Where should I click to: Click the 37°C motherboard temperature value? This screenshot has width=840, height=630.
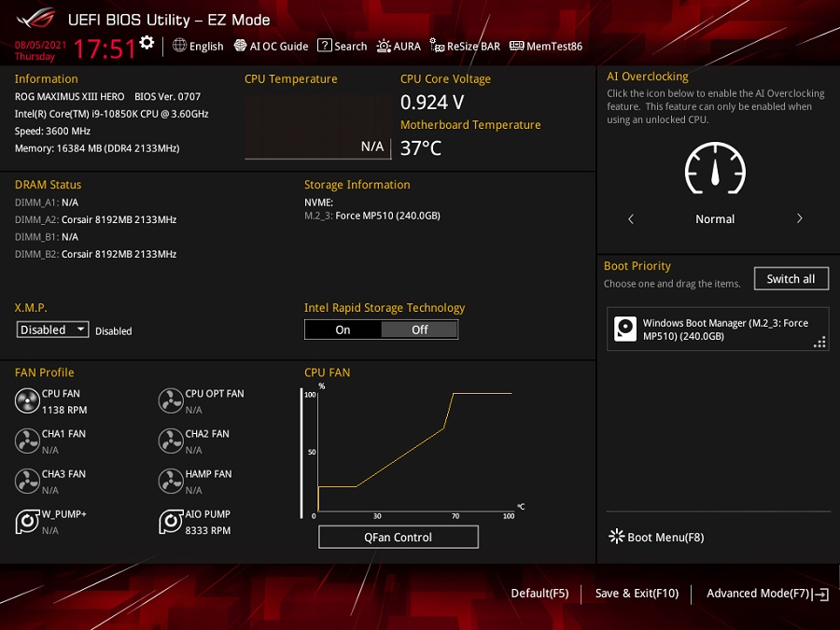pyautogui.click(x=421, y=147)
